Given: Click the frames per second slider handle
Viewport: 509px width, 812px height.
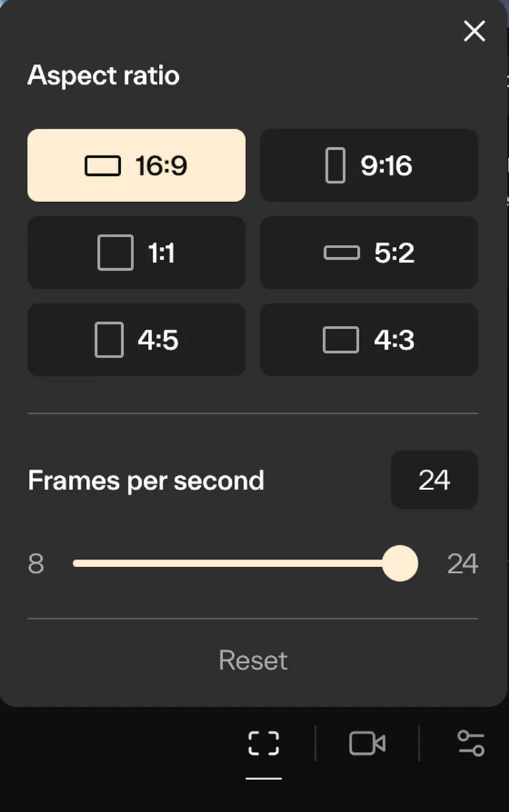Looking at the screenshot, I should (400, 563).
